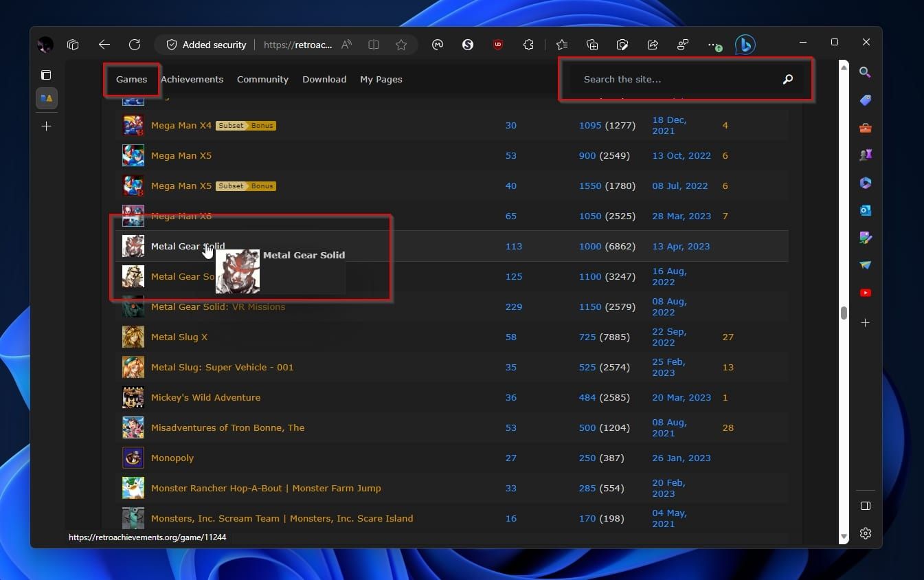Open the uBlock Origin extension icon
This screenshot has height=580, width=924.
[498, 45]
